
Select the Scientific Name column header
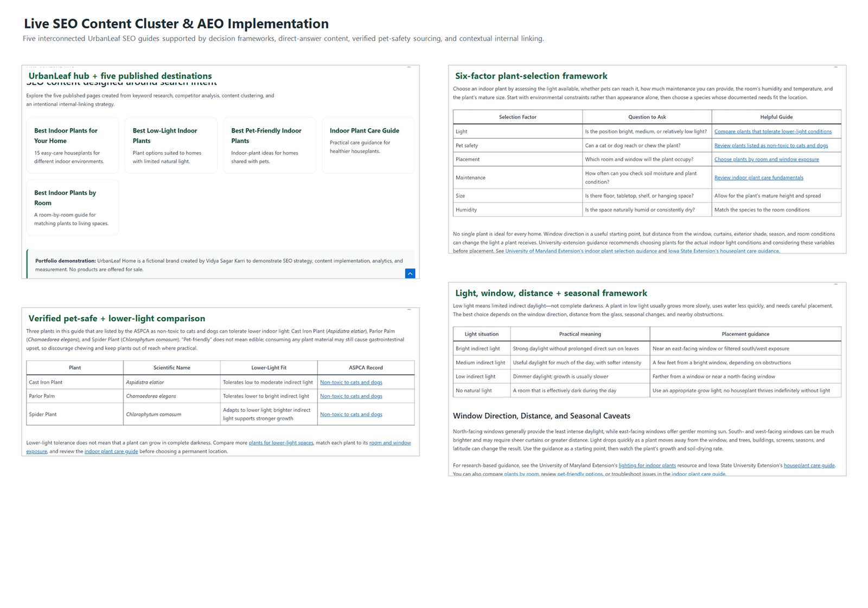coord(171,368)
